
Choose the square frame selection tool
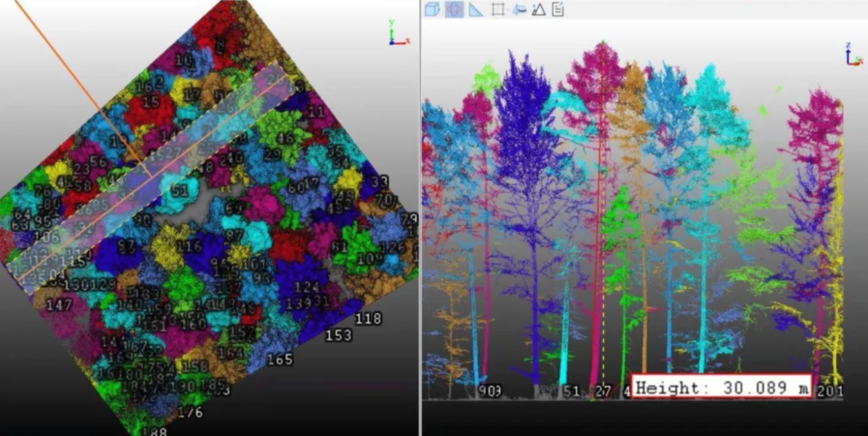tap(498, 9)
